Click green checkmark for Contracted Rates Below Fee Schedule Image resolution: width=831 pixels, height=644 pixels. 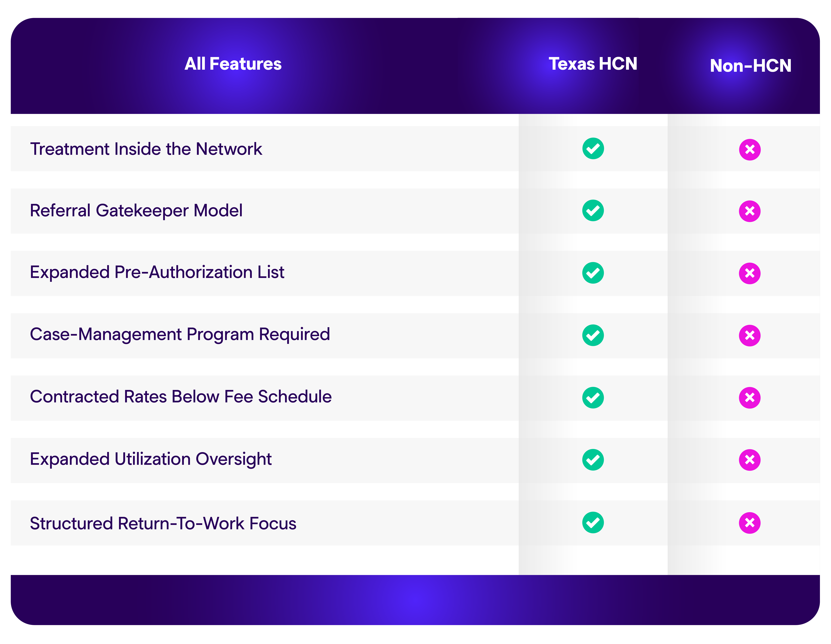593,397
